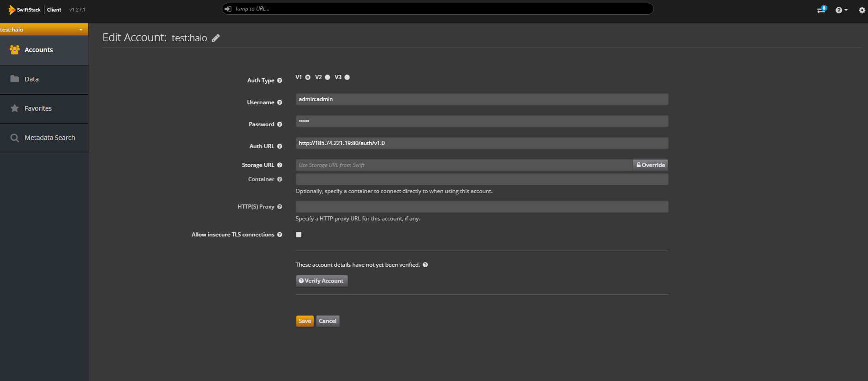Click the SwiftStack Client logo
Image resolution: width=868 pixels, height=381 pixels.
coord(35,10)
